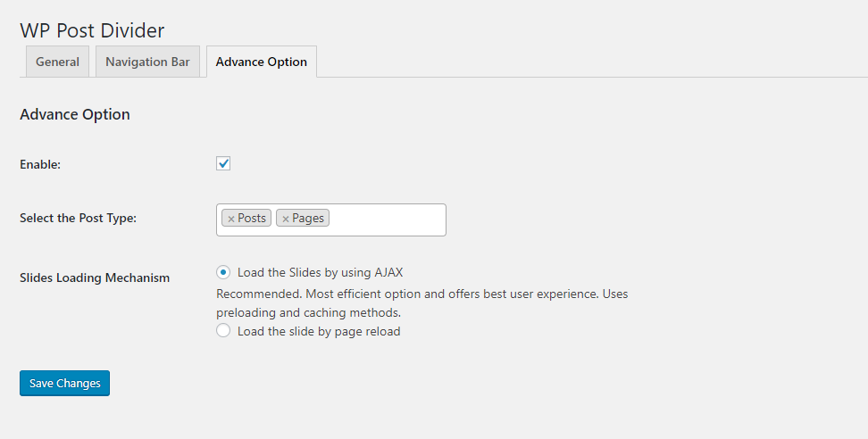Switch to the General tab
868x439 pixels.
tap(57, 62)
